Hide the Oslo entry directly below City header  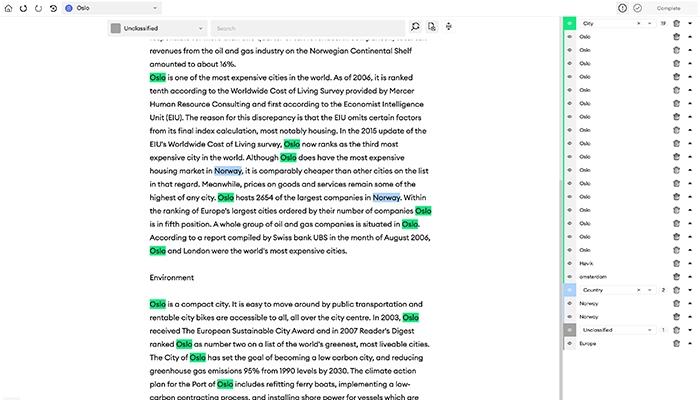click(570, 37)
